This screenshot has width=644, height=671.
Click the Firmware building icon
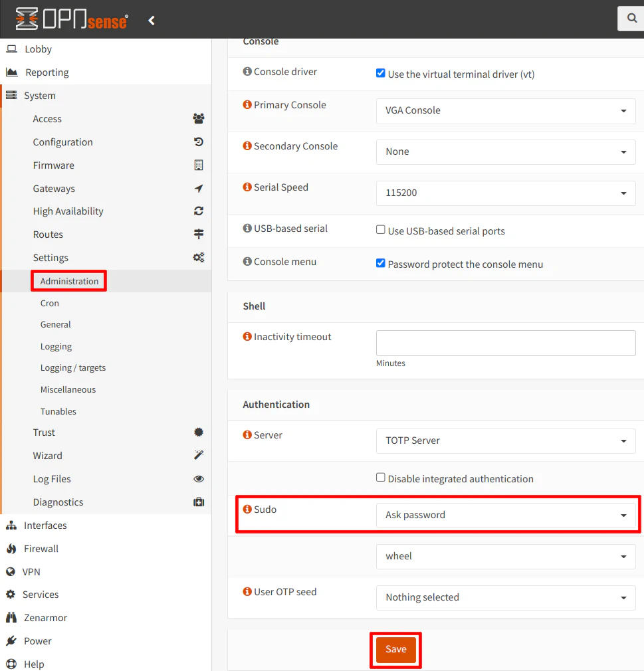click(x=199, y=165)
